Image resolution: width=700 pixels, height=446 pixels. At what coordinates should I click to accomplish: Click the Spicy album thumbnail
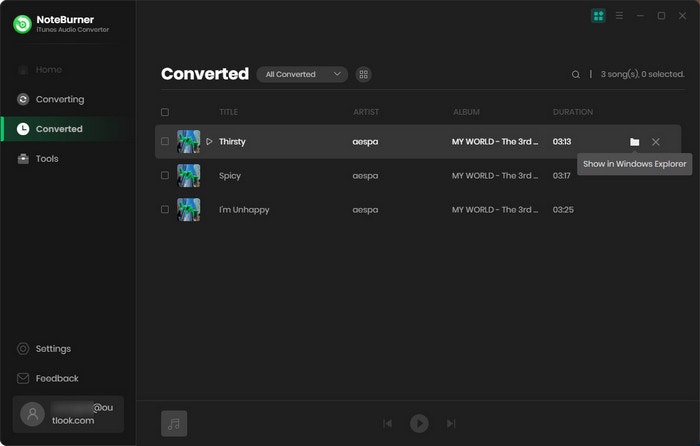coord(189,175)
